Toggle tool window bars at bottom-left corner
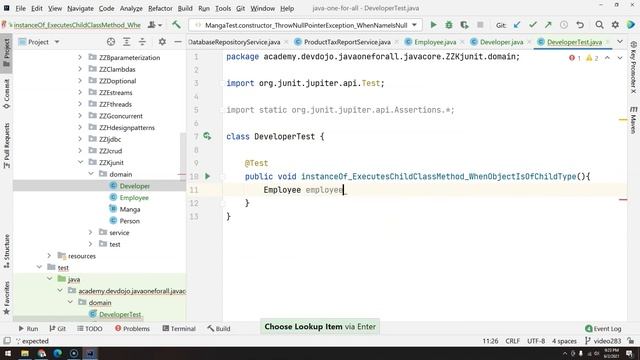The image size is (640, 360). click(7, 340)
